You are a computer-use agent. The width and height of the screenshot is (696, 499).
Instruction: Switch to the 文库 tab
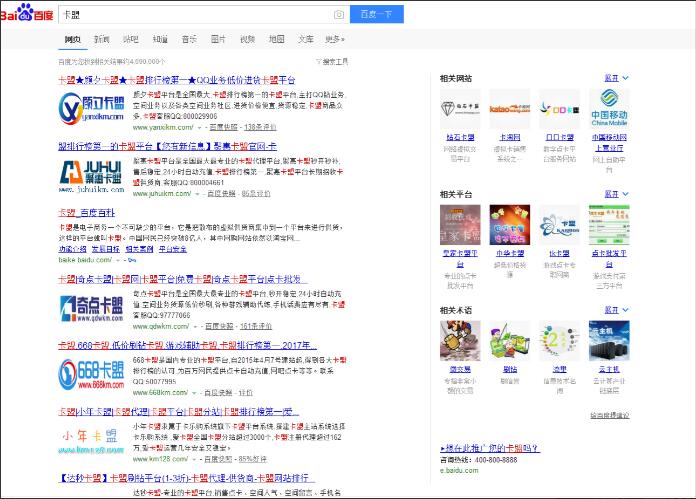click(305, 40)
